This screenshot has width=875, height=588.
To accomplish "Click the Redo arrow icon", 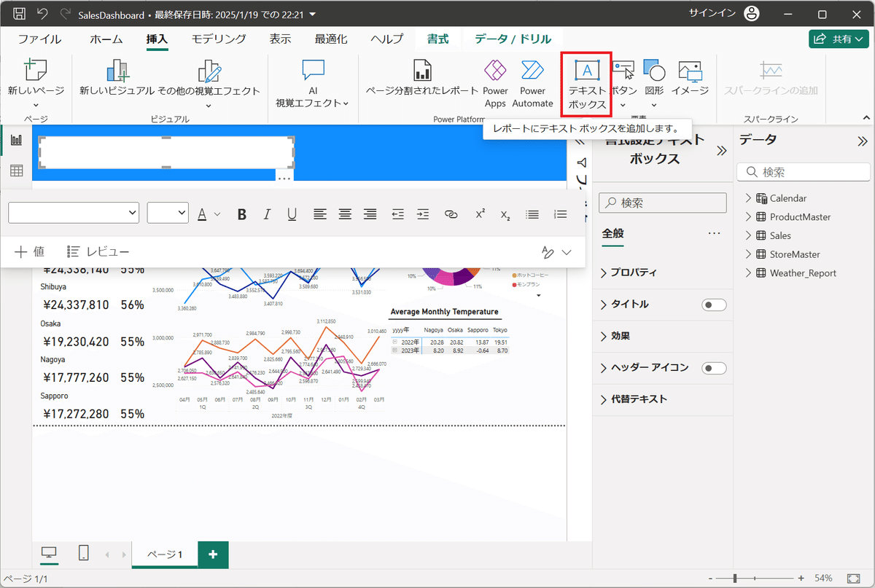I will [66, 14].
